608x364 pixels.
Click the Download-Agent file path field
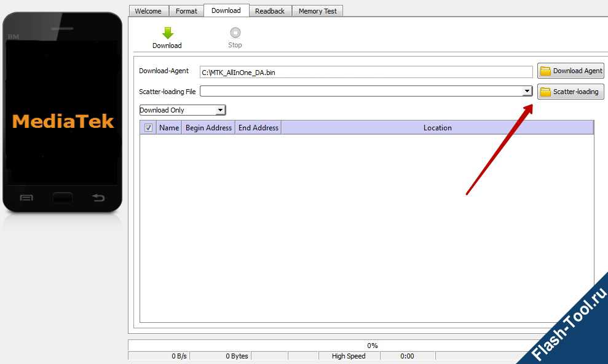pyautogui.click(x=366, y=73)
